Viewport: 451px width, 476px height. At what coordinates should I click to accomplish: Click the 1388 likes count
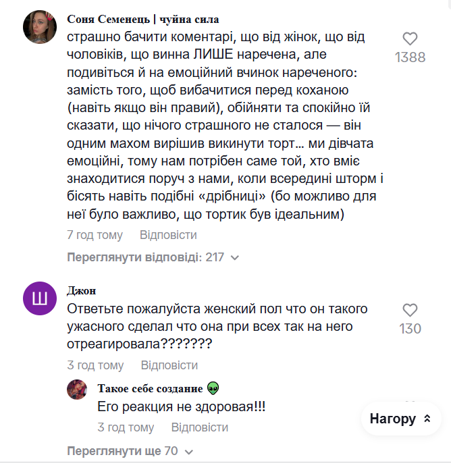point(410,57)
